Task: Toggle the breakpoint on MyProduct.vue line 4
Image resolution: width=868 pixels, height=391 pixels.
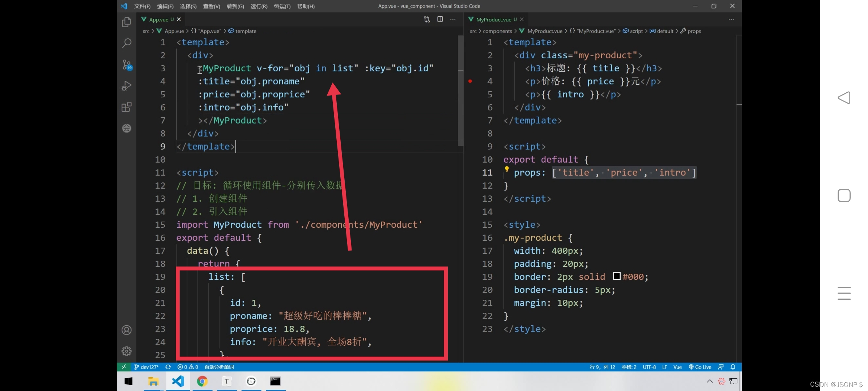Action: pyautogui.click(x=470, y=81)
